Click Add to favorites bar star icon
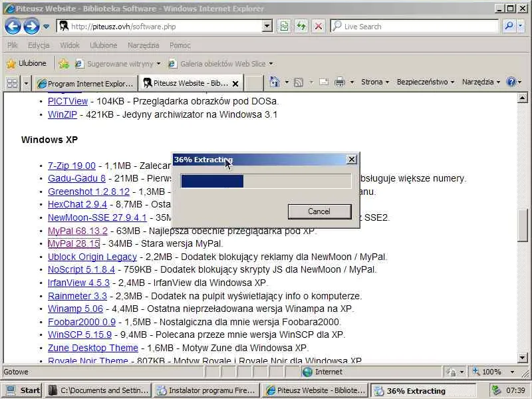The width and height of the screenshot is (532, 399). point(64,63)
